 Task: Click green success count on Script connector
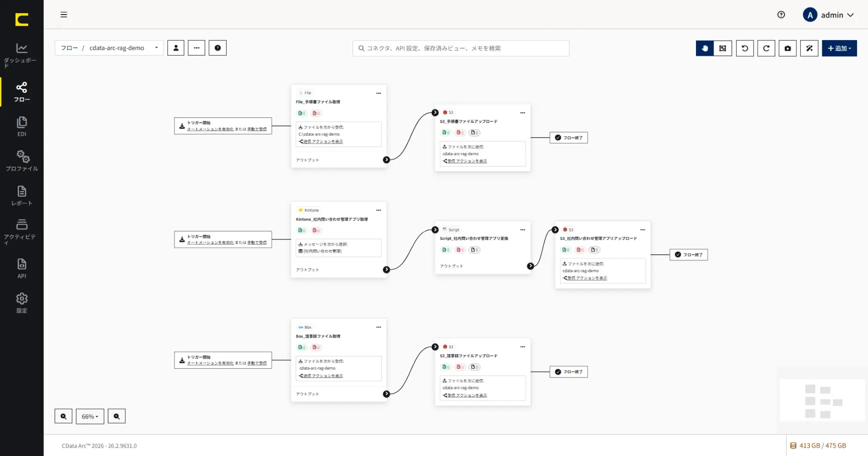446,250
